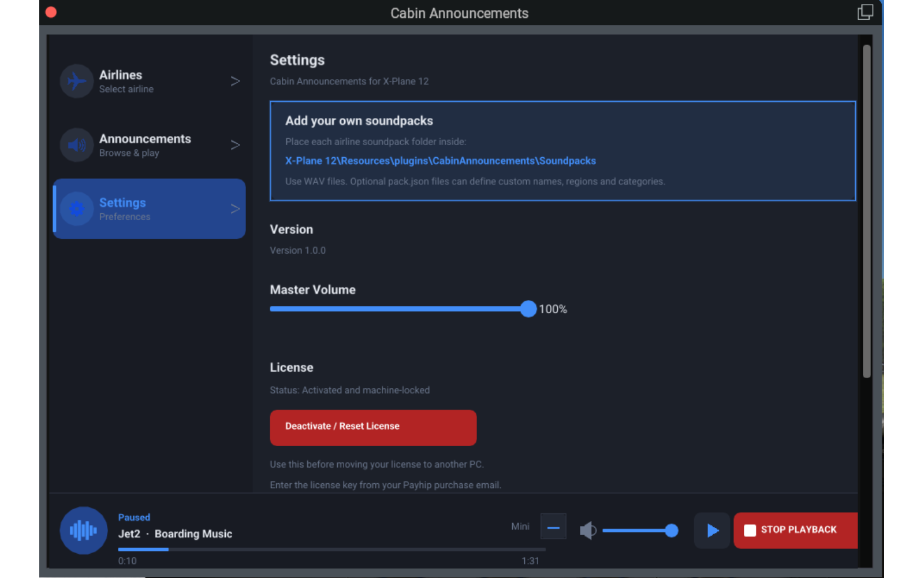Viewport: 924px width, 578px height.
Task: Click the Mini label in the player
Action: (520, 527)
